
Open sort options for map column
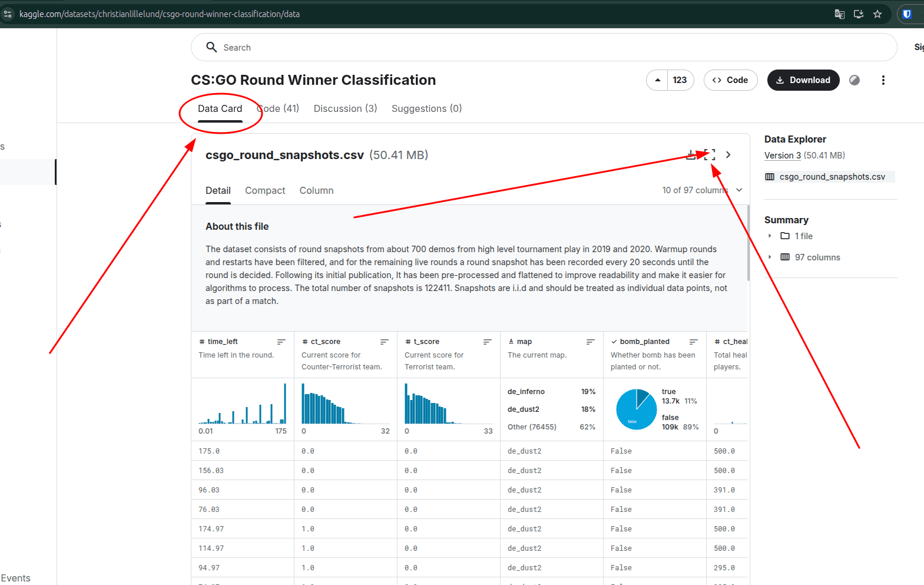(x=591, y=342)
